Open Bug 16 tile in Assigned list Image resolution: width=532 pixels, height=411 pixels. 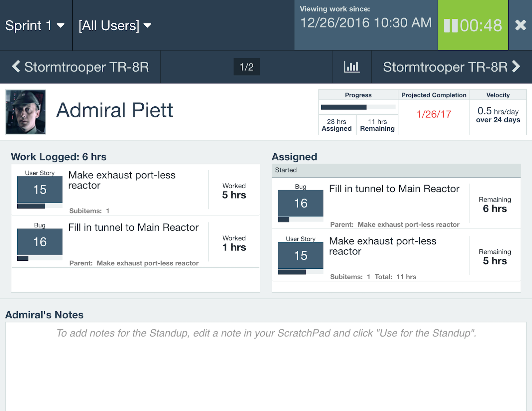(x=301, y=203)
